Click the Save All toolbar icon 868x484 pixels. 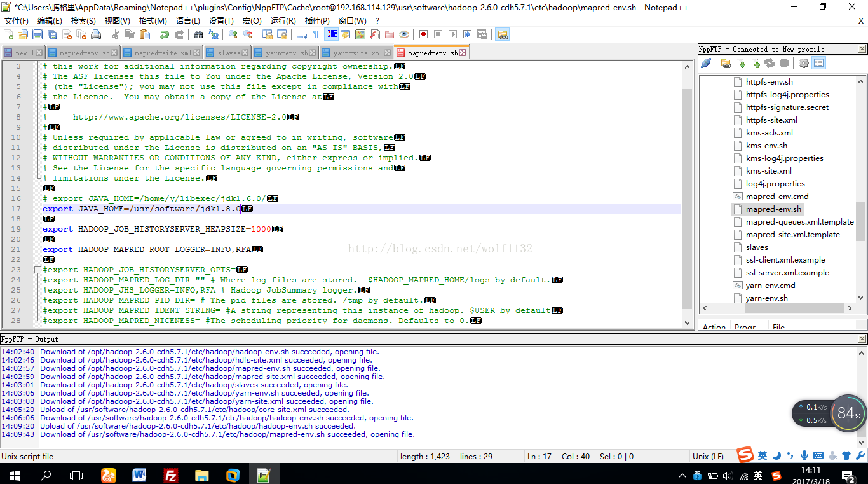52,34
